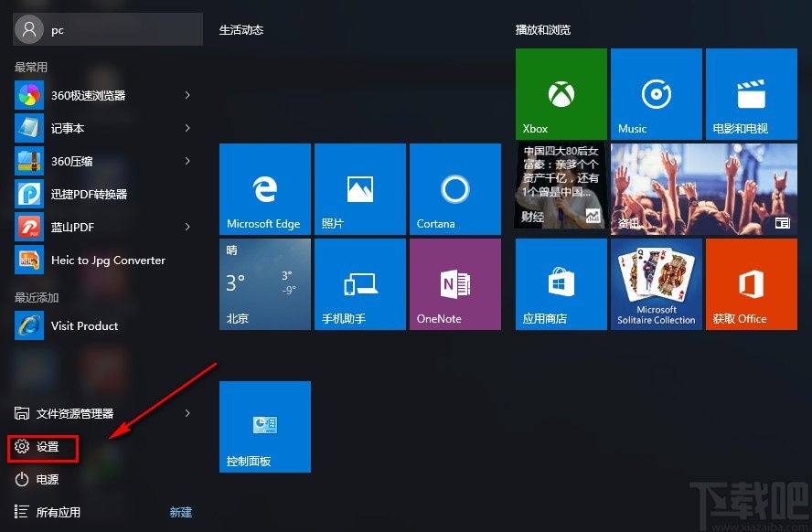This screenshot has width=812, height=532.
Task: Launch Cortana from the tile grid
Action: click(x=454, y=188)
